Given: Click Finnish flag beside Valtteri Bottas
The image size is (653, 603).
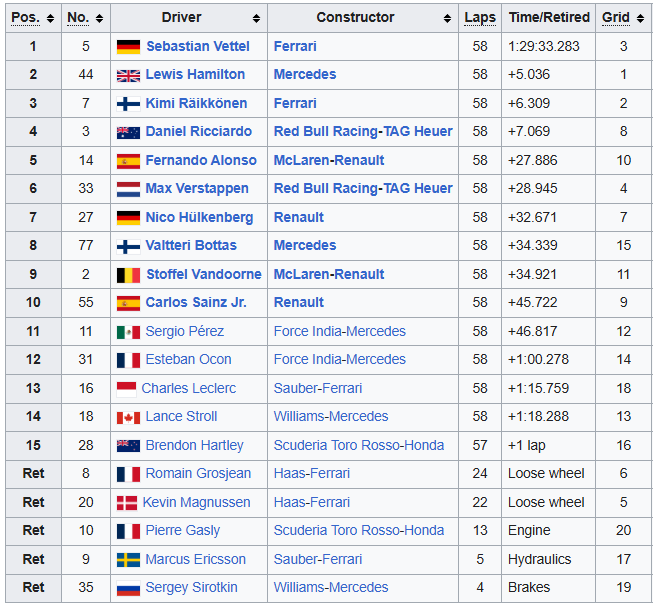Looking at the screenshot, I should pyautogui.click(x=128, y=246).
